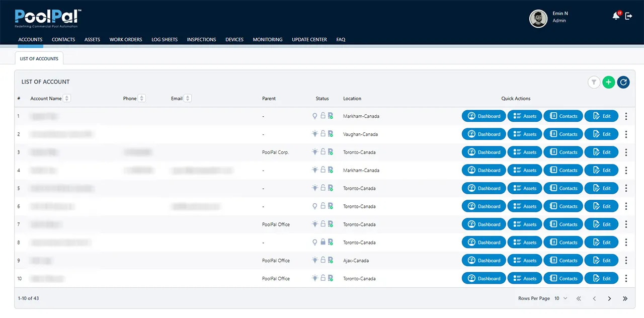Image resolution: width=644 pixels, height=318 pixels.
Task: Jump to the last page of results
Action: (625, 299)
